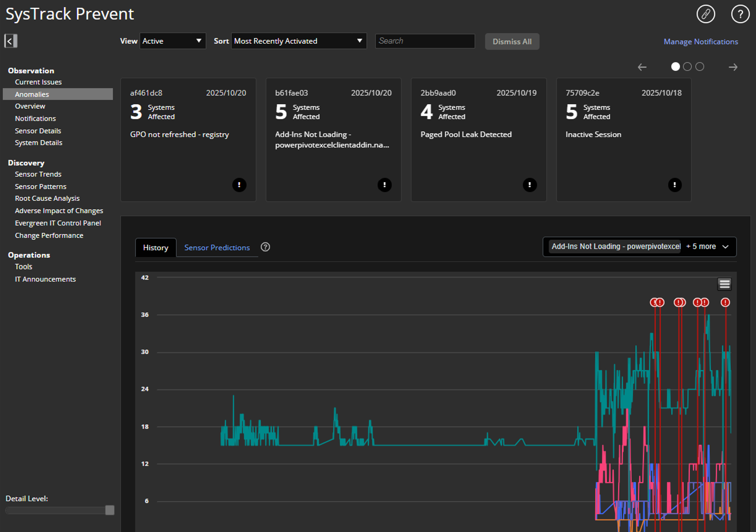Collapse the left sidebar navigation panel

tap(11, 41)
